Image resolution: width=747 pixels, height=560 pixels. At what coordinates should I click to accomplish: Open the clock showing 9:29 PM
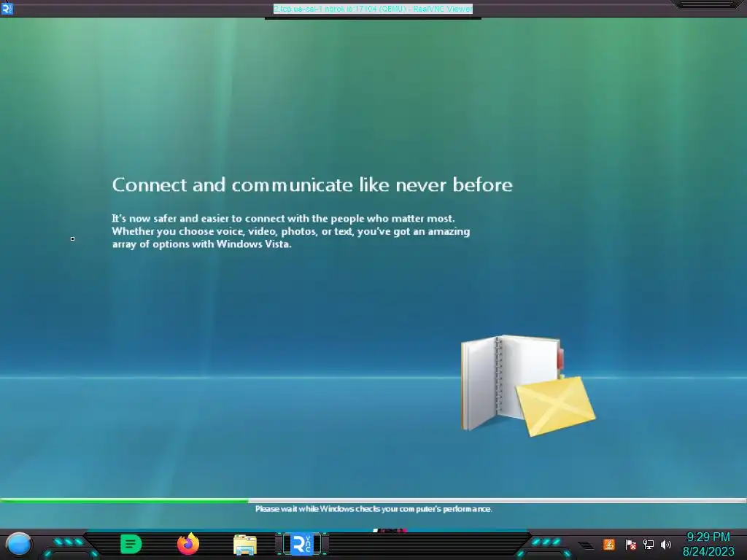(708, 544)
